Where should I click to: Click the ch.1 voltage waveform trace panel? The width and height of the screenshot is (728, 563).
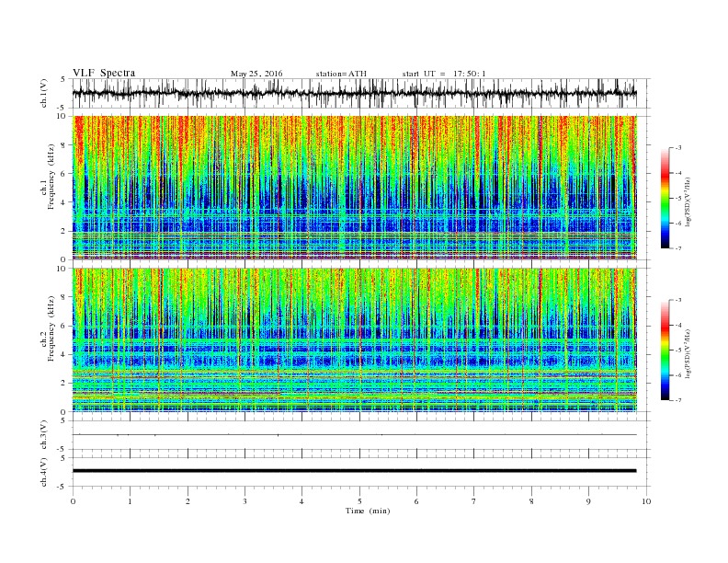360,93
